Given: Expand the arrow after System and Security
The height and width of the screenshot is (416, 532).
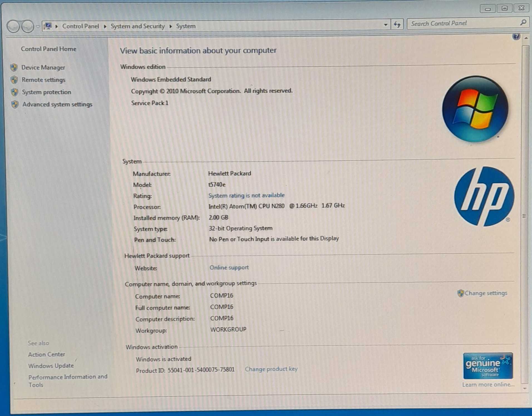Looking at the screenshot, I should [171, 26].
